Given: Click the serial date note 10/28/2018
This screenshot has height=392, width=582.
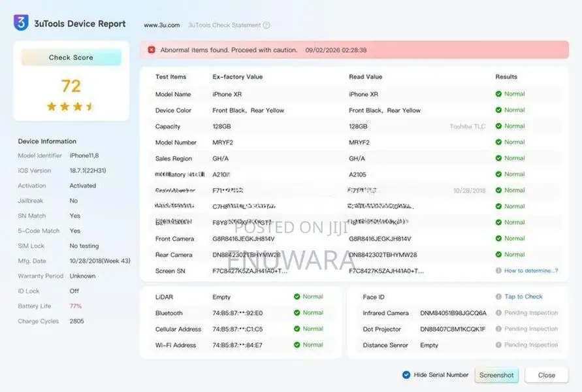Looking at the screenshot, I should (469, 190).
